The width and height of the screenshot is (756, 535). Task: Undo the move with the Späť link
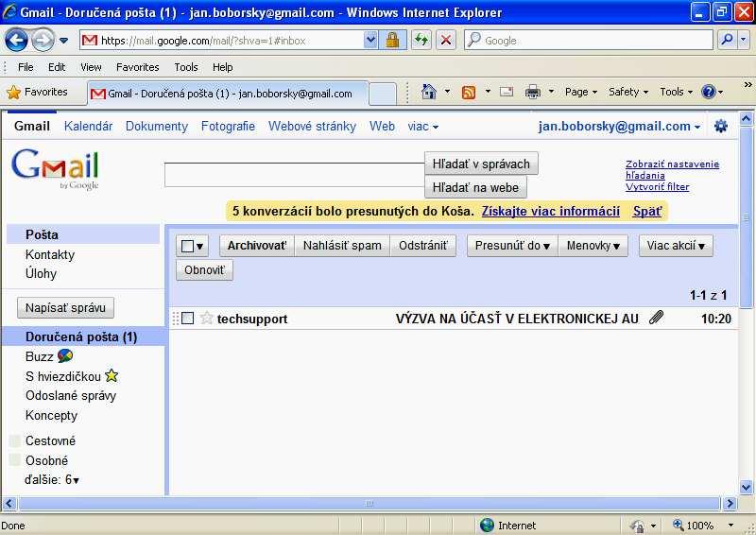[x=647, y=212]
